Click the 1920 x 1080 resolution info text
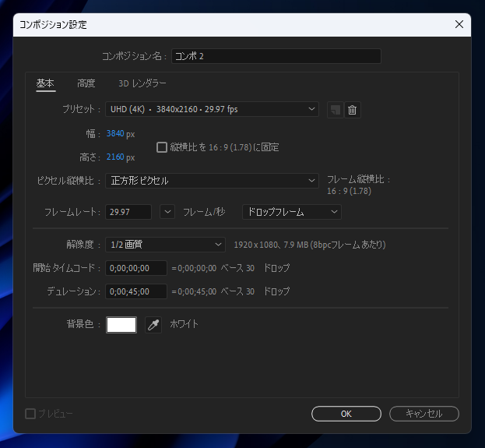485x448 pixels. tap(310, 245)
